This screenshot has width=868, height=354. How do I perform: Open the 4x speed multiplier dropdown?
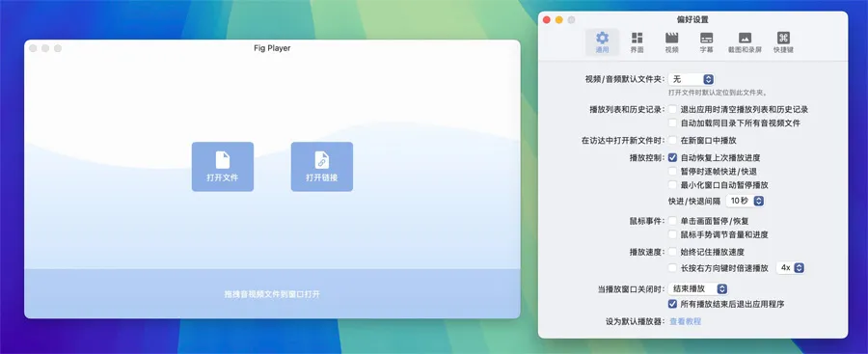pos(791,267)
